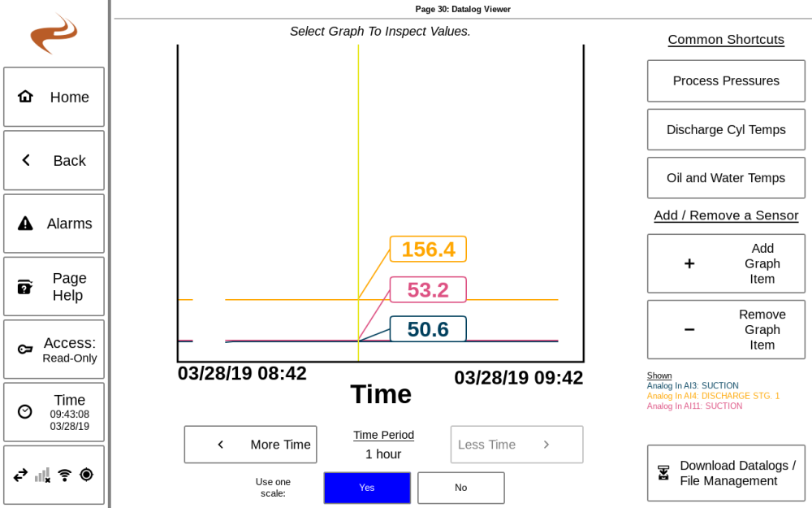The width and height of the screenshot is (812, 508).
Task: Open Page Help using the help icon
Action: pos(25,286)
